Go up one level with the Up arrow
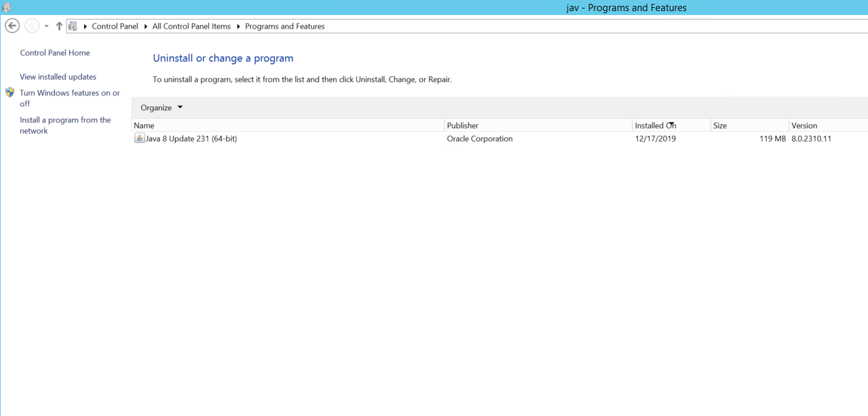The width and height of the screenshot is (868, 416). (x=59, y=26)
